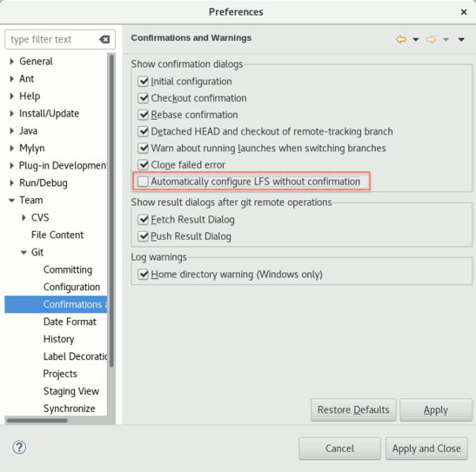Click Restore Defaults button
476x472 pixels.
click(353, 410)
